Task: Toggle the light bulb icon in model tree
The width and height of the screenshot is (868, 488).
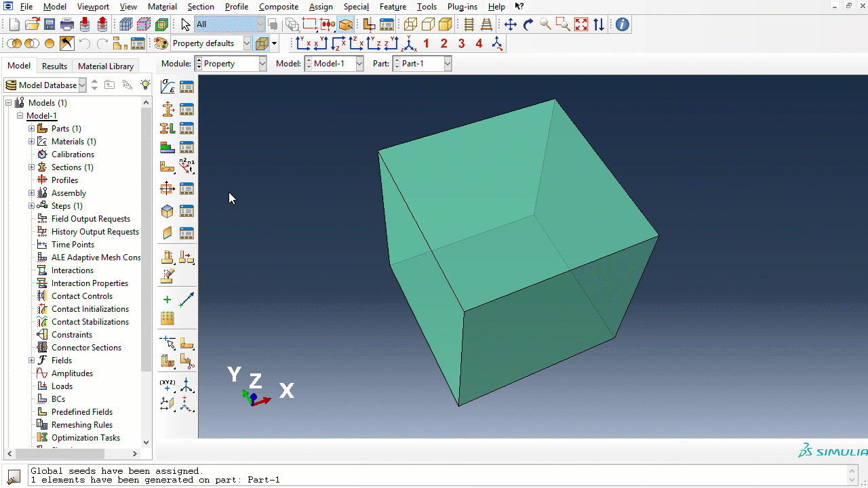Action: [145, 85]
